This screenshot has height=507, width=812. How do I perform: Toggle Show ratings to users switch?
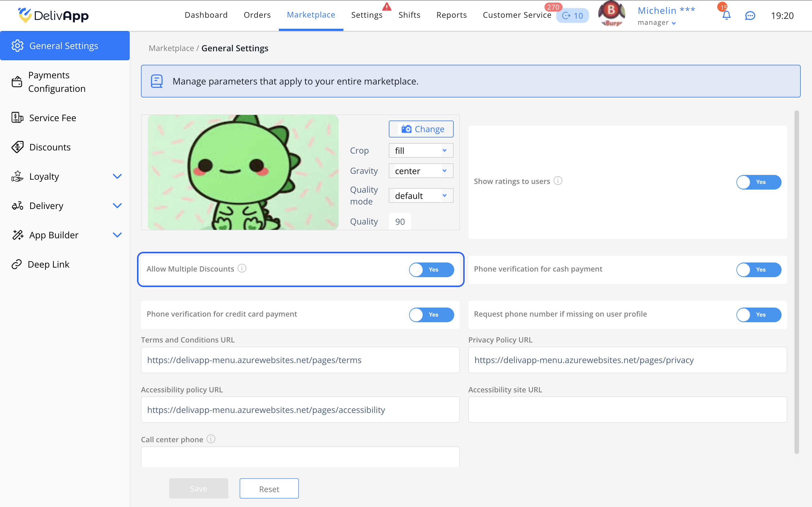[x=758, y=182]
